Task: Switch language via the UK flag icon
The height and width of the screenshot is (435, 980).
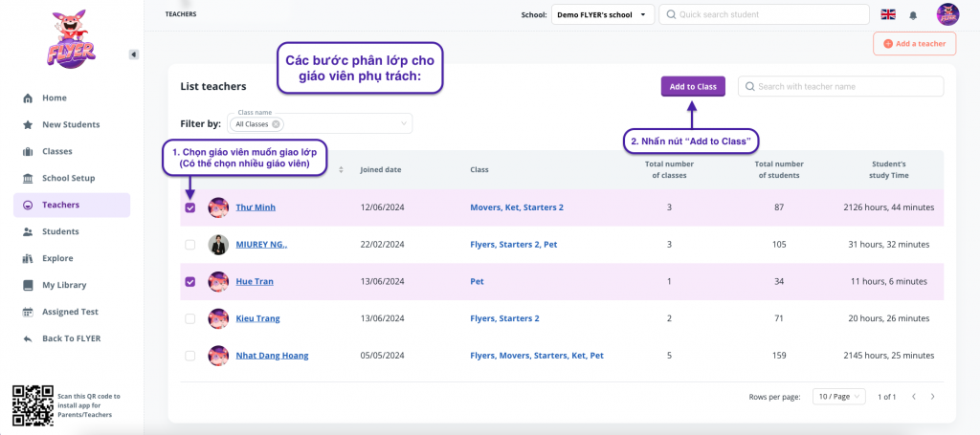Action: [888, 14]
